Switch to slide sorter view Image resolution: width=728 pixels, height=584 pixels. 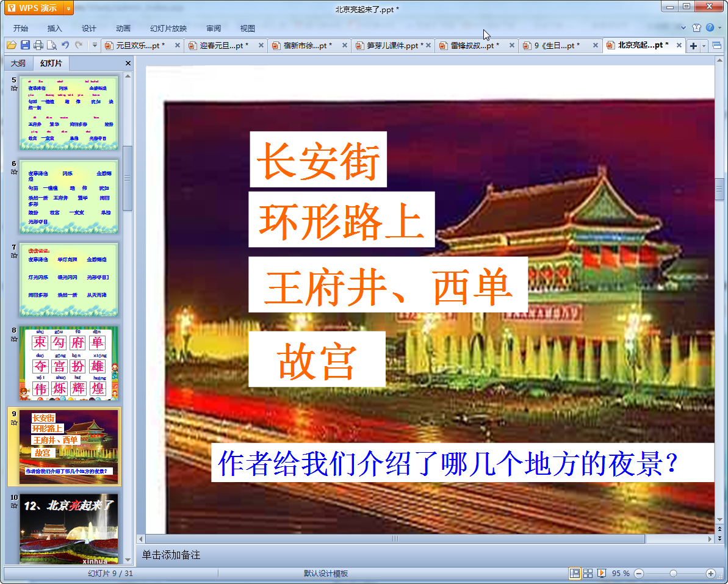click(x=588, y=573)
